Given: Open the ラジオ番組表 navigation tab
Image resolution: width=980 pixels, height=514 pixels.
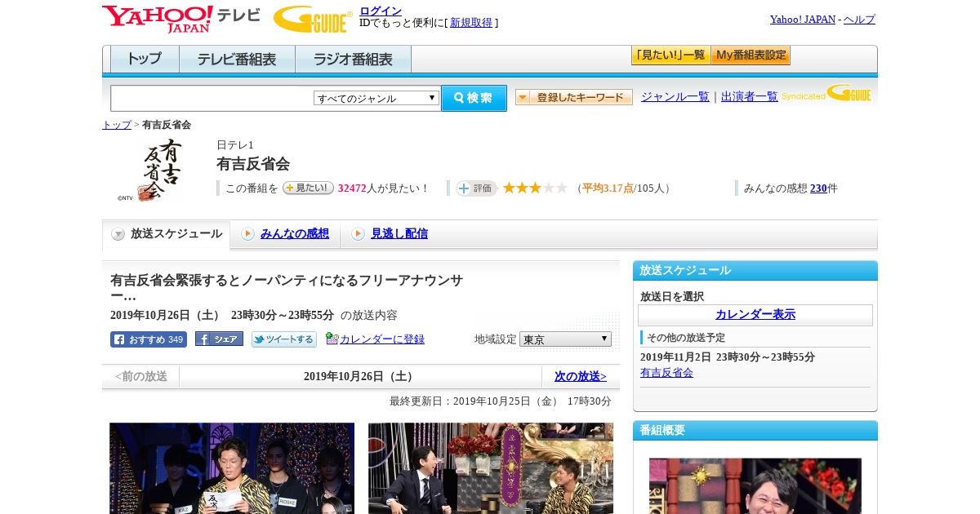Looking at the screenshot, I should pyautogui.click(x=353, y=60).
